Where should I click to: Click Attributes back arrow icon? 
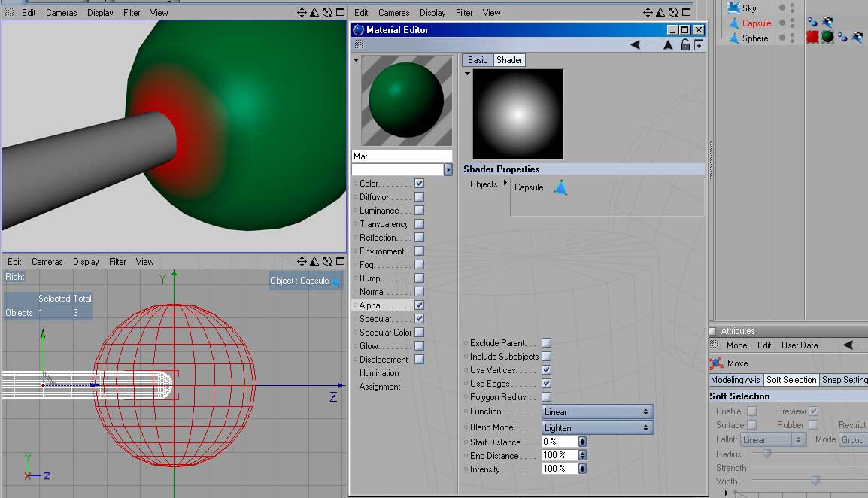pos(848,345)
